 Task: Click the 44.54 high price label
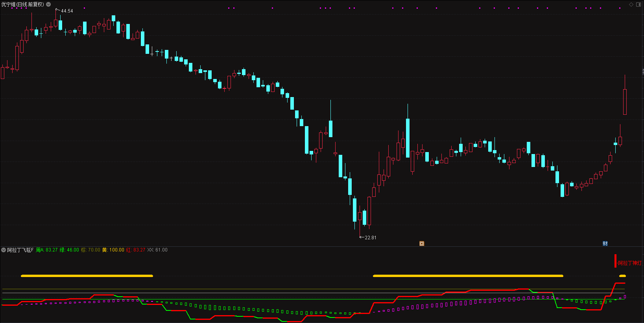coord(67,11)
